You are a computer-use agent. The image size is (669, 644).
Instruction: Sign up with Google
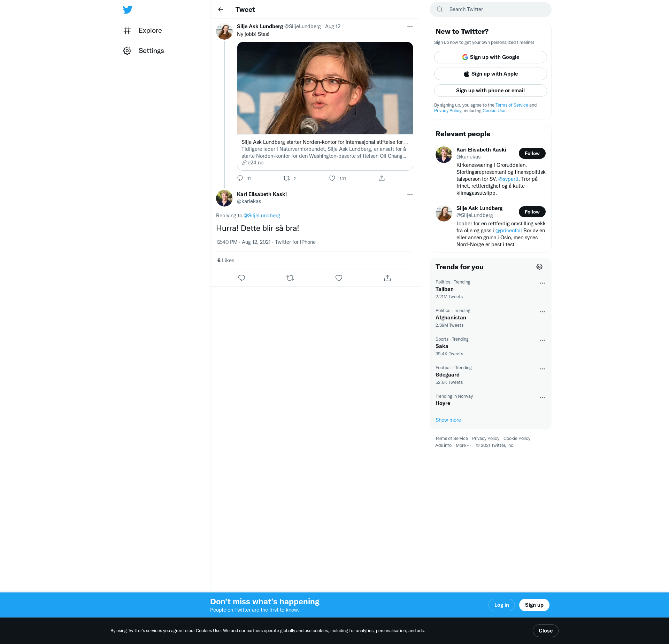tap(490, 57)
